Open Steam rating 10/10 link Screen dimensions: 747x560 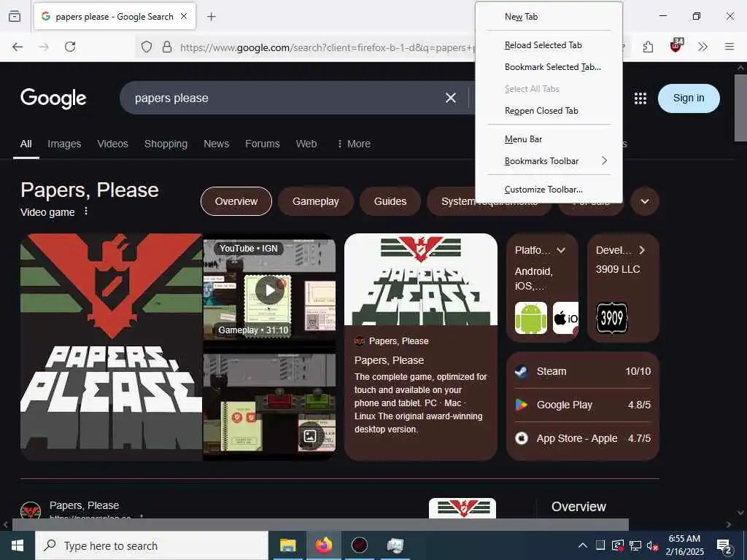point(583,371)
